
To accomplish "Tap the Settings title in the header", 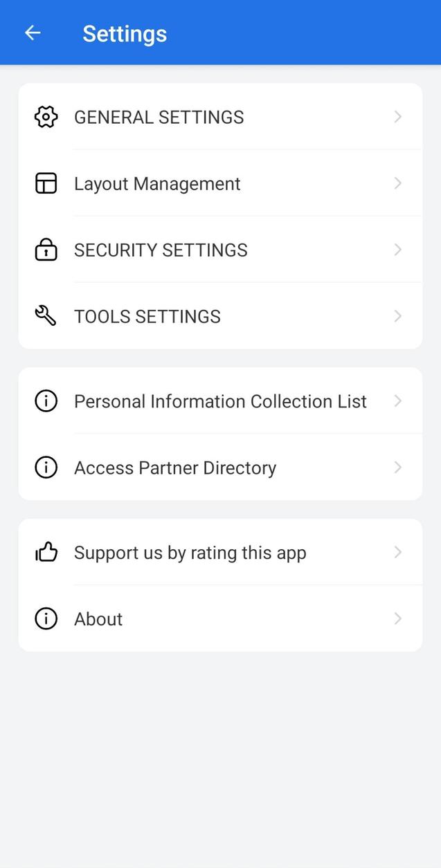I will pos(125,33).
